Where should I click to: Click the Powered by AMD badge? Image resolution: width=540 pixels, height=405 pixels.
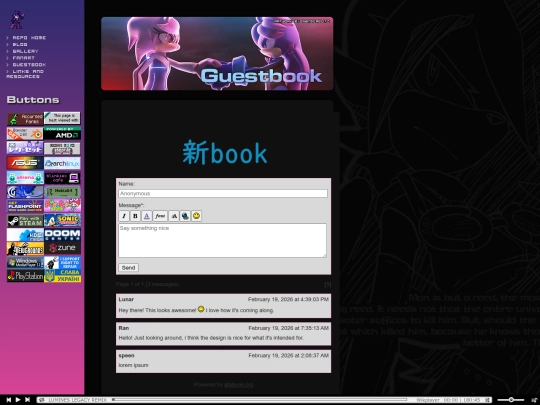coord(62,133)
